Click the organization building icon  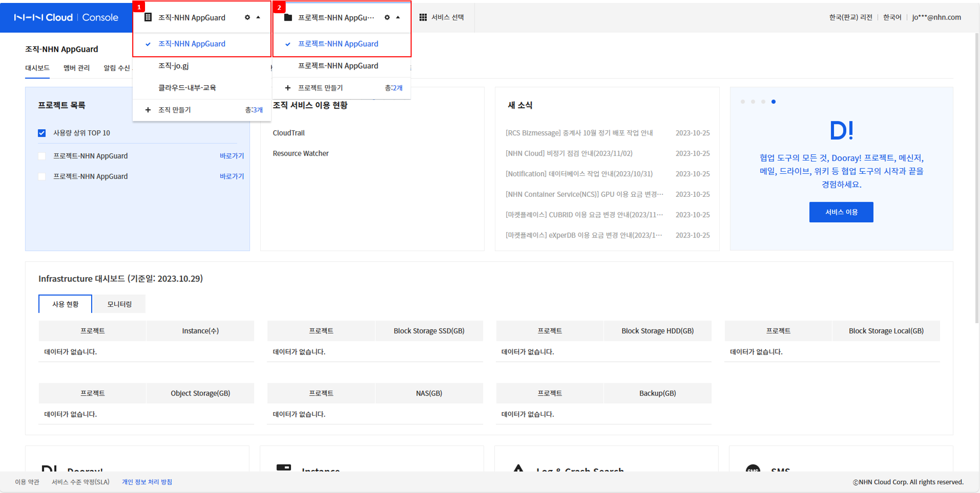(x=148, y=17)
